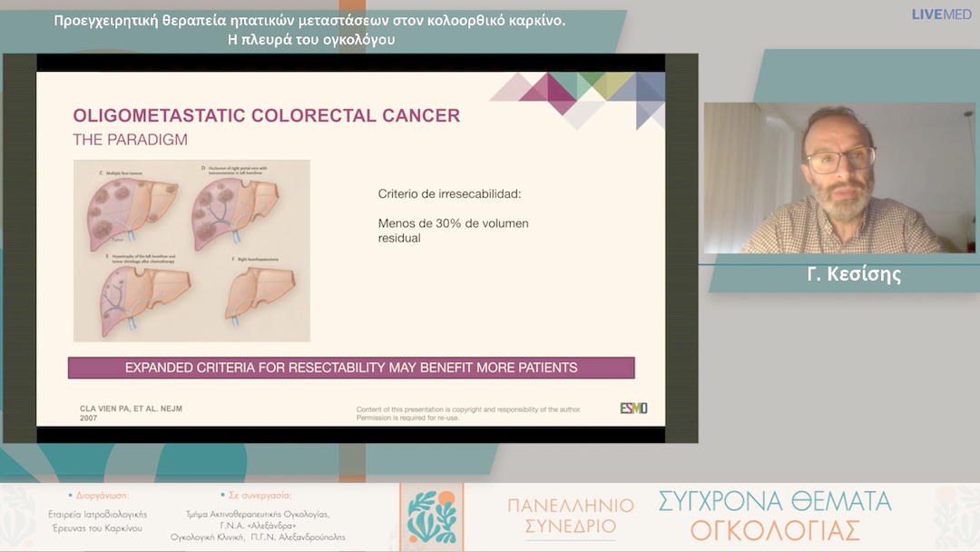
Task: Click the 'EXPANDED CRITERIA FOR RESECTABILITY' banner
Action: 351,368
